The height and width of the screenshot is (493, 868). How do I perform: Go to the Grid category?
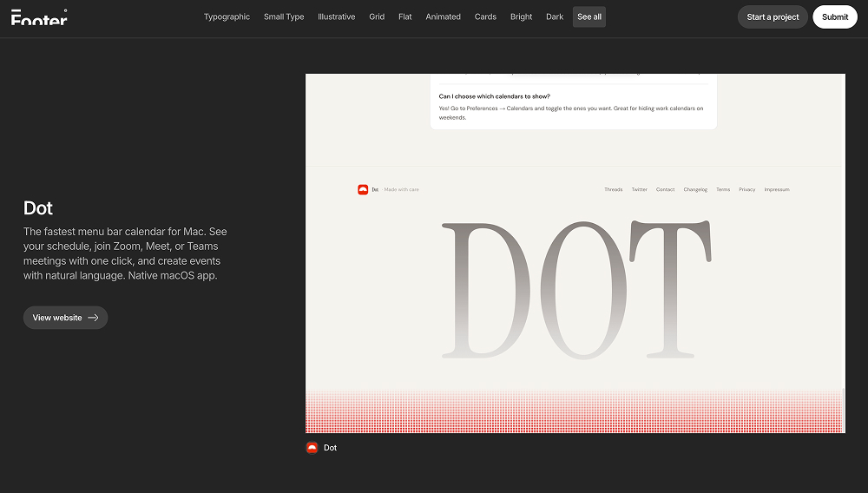(x=377, y=16)
